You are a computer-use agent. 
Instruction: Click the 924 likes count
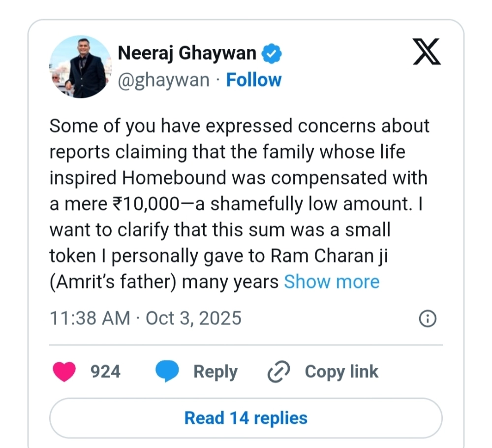point(105,372)
